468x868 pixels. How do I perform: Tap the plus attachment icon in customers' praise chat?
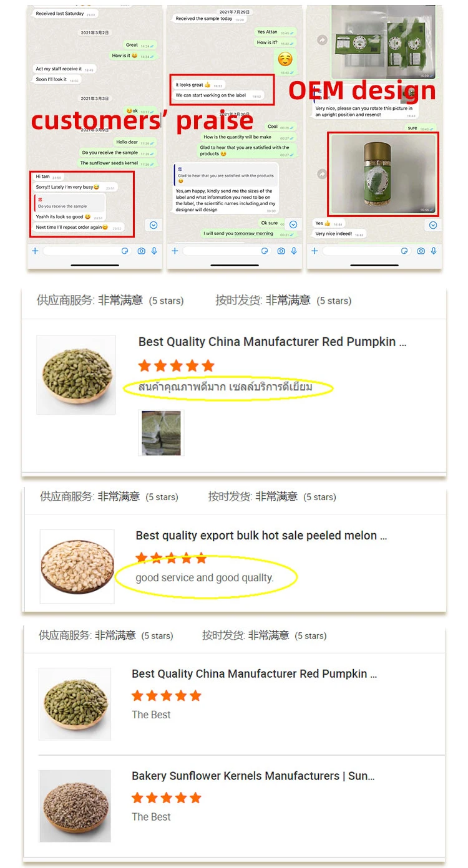tap(36, 251)
